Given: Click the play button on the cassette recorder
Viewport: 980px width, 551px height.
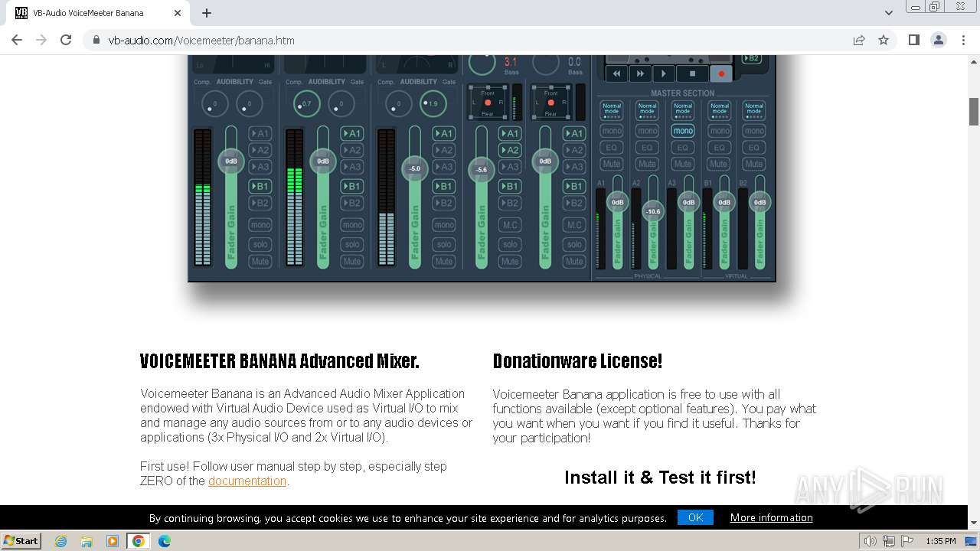Looking at the screenshot, I should [664, 73].
